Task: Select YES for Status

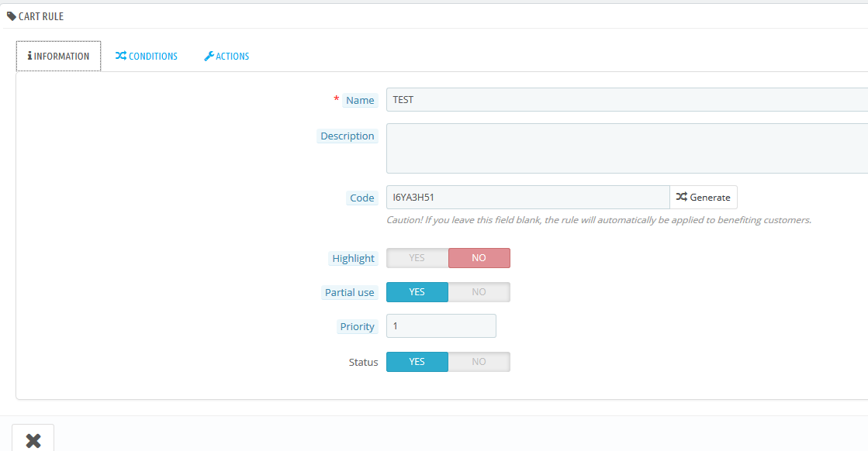Action: pyautogui.click(x=417, y=362)
